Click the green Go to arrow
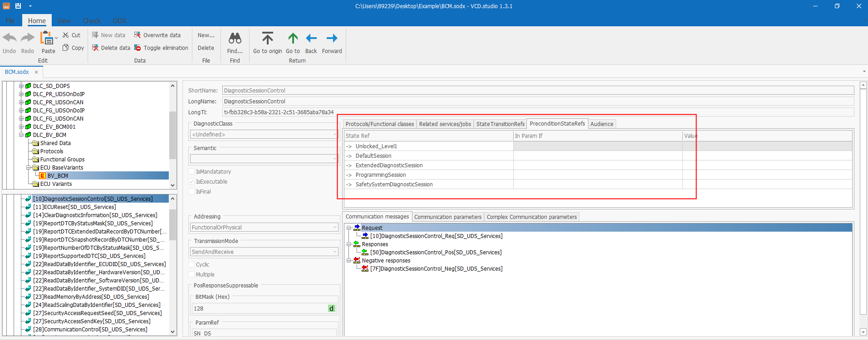This screenshot has height=340, width=868. [x=293, y=38]
